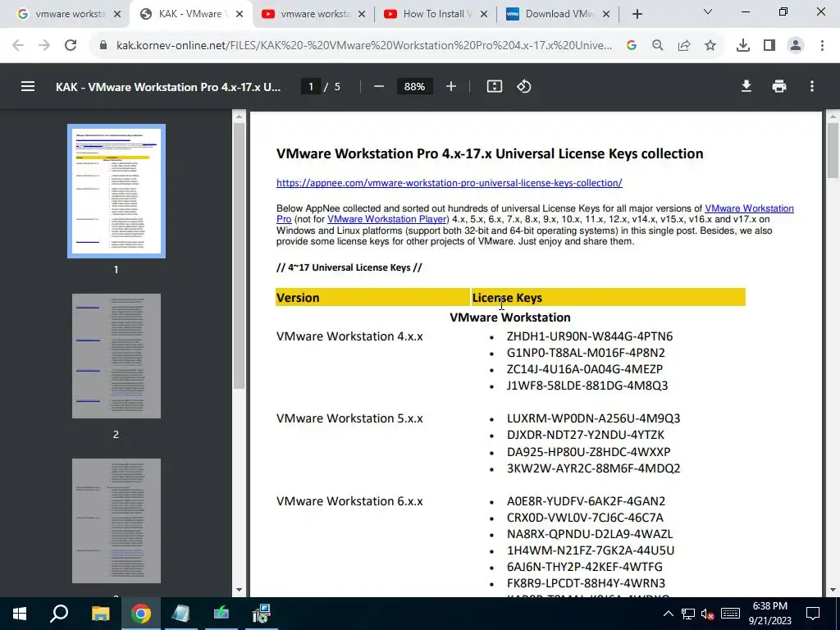
Task: Go forward in browser history
Action: click(44, 46)
